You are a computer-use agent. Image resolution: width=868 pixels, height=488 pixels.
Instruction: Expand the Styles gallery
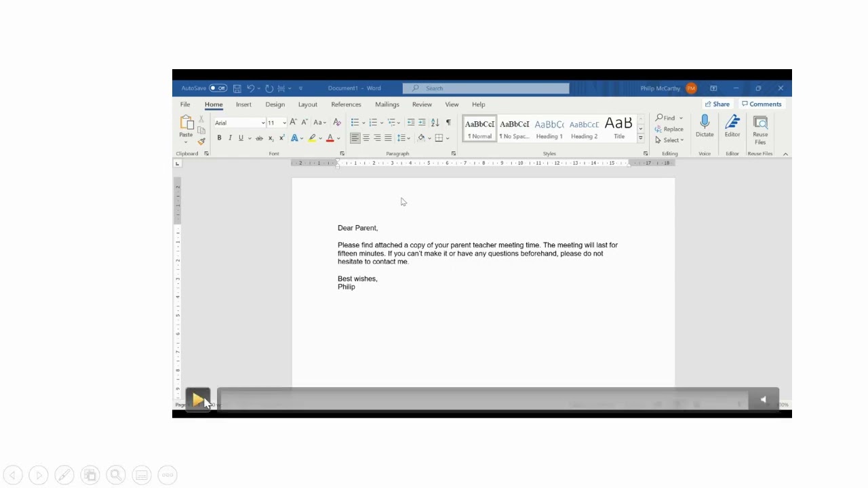[640, 138]
